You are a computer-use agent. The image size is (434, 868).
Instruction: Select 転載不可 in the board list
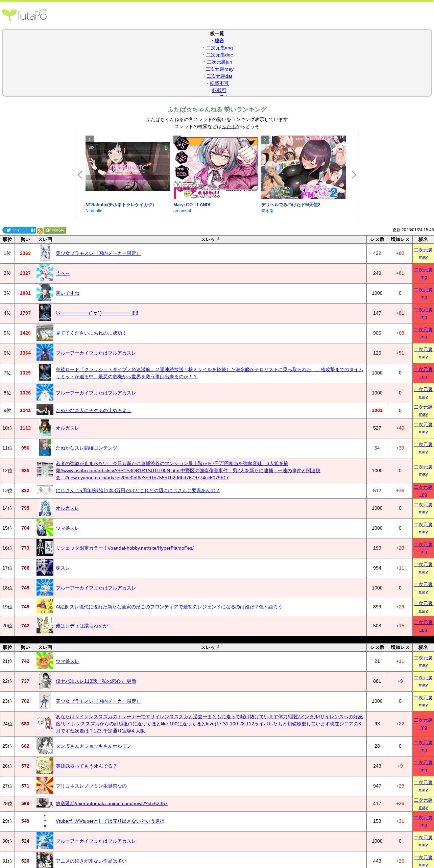coord(219,83)
